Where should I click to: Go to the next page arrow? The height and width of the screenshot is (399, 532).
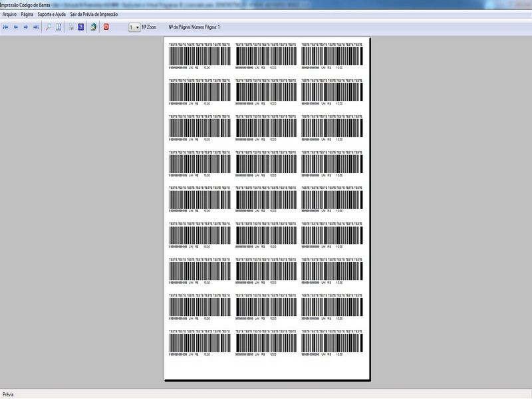coord(26,27)
